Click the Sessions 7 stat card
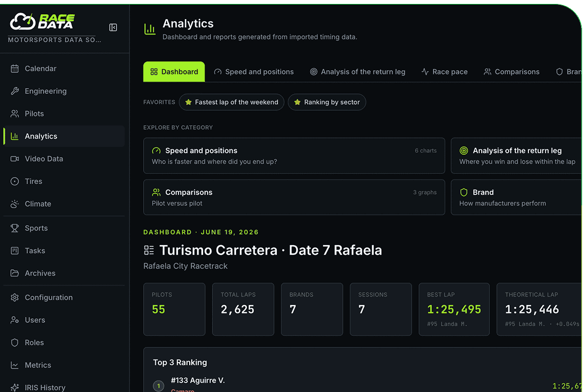Viewport: 587px width, 392px height. click(x=381, y=309)
